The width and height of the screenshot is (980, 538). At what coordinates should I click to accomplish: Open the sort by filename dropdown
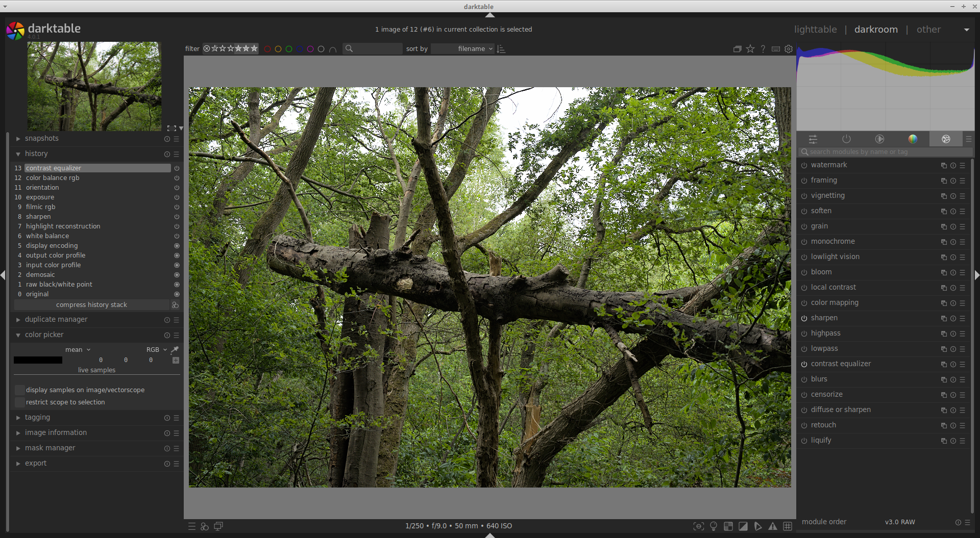coord(463,49)
